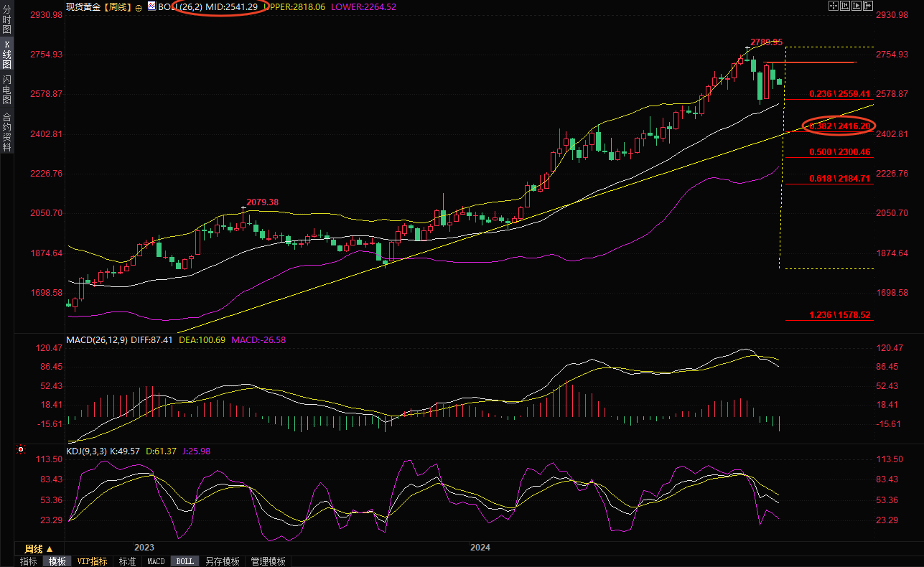Click the shift-chart-right arrow icon
The height and width of the screenshot is (567, 924).
coord(868,6)
